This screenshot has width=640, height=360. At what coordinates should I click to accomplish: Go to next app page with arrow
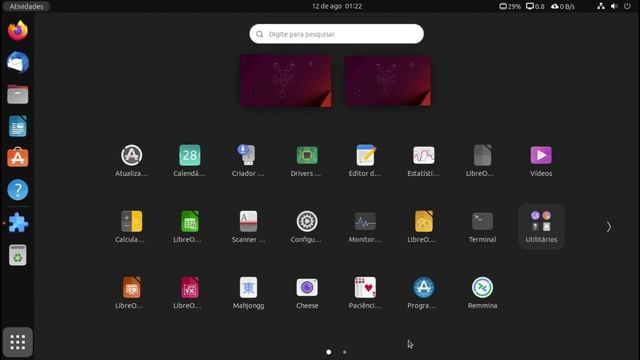pos(608,227)
